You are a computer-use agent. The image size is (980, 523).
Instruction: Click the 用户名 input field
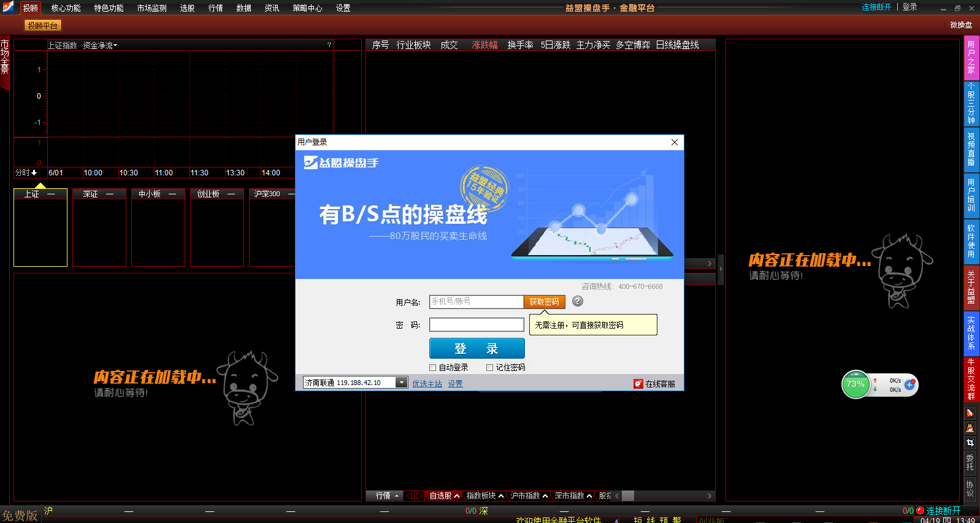click(x=477, y=302)
